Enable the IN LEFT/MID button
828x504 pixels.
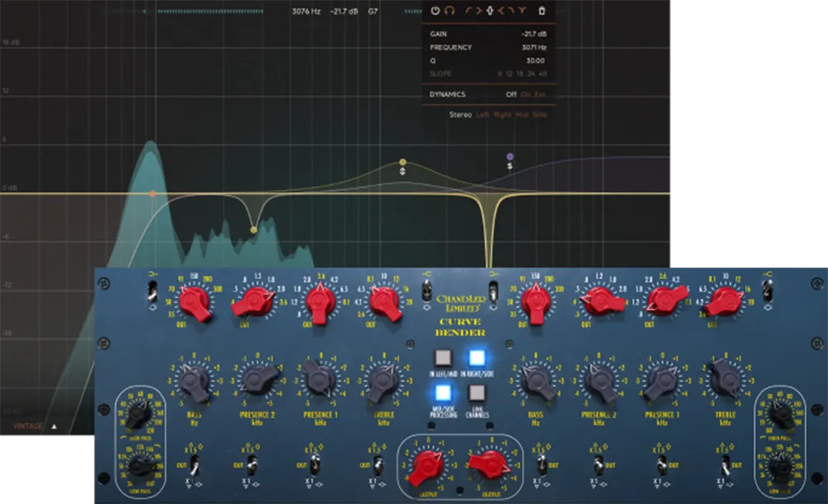(444, 358)
